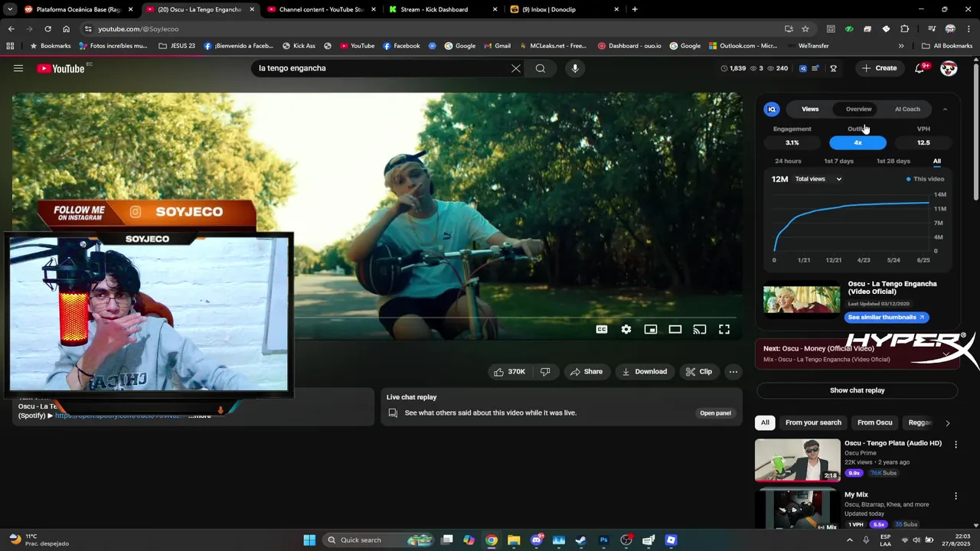This screenshot has width=980, height=551.
Task: Select the Outlier 4x metric pill
Action: tap(857, 142)
